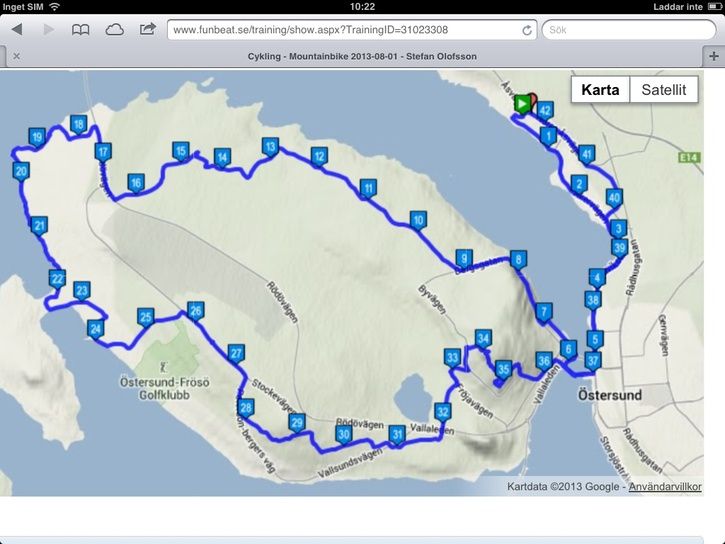Open the iCloud tabs cloud icon
This screenshot has width=725, height=544.
pos(114,30)
